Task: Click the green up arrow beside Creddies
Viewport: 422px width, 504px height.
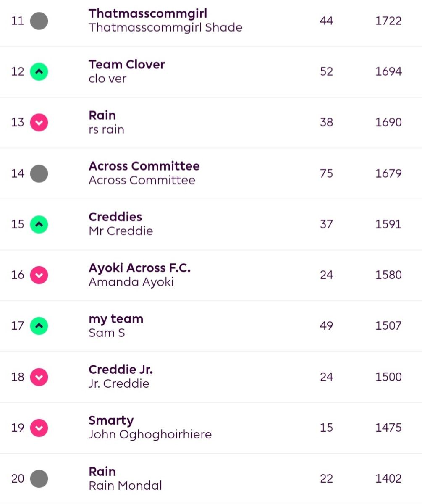Action: [x=39, y=224]
